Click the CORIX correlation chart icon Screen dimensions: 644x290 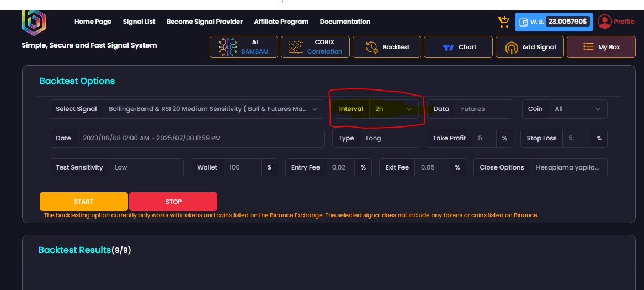(x=296, y=47)
